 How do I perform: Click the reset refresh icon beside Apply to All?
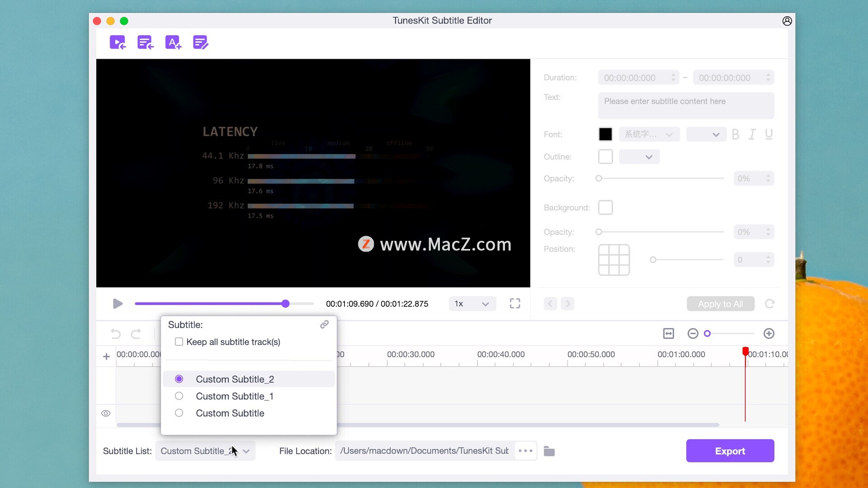(x=769, y=304)
